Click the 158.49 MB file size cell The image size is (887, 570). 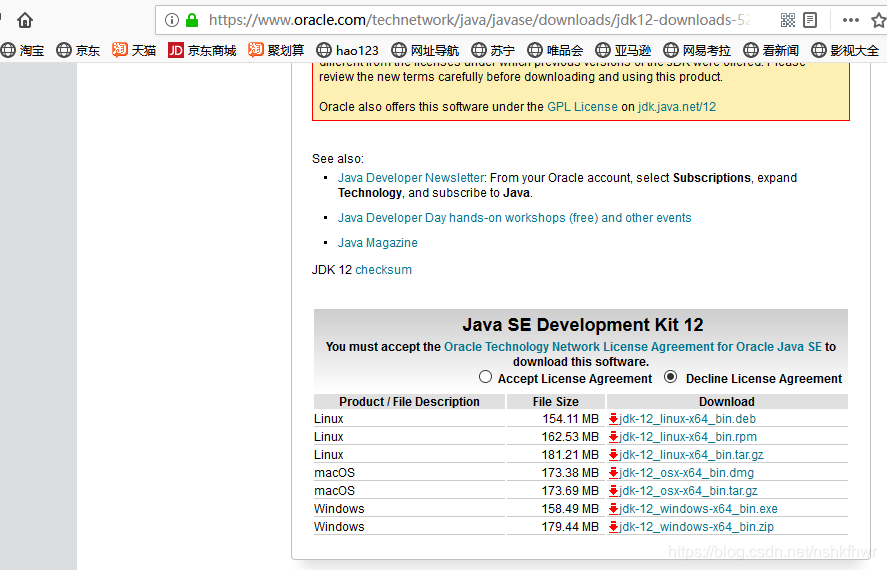[x=570, y=509]
